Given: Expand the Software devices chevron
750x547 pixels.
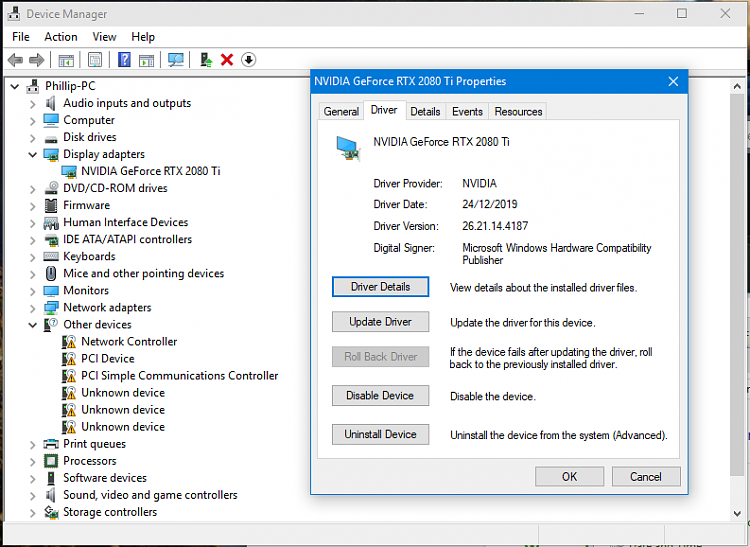Looking at the screenshot, I should (33, 479).
